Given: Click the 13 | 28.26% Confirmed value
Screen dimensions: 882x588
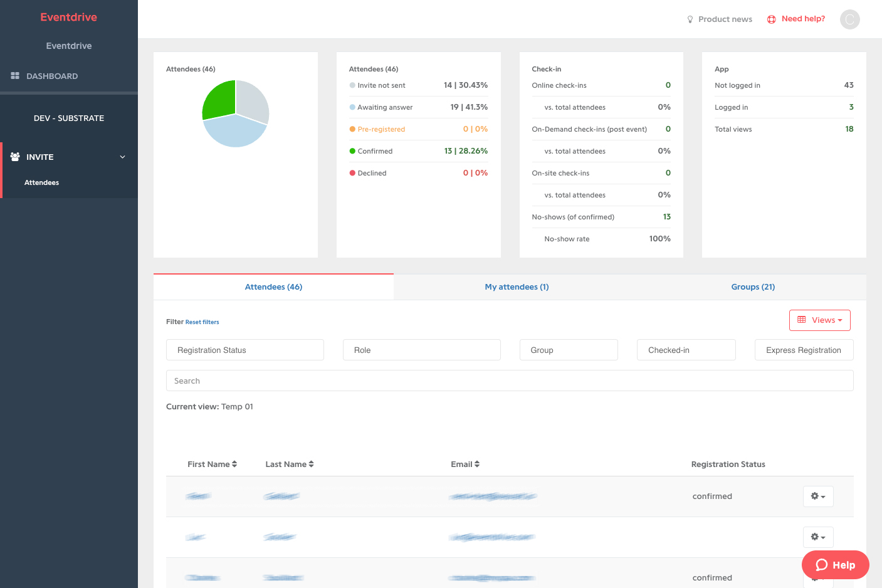Looking at the screenshot, I should [x=466, y=151].
